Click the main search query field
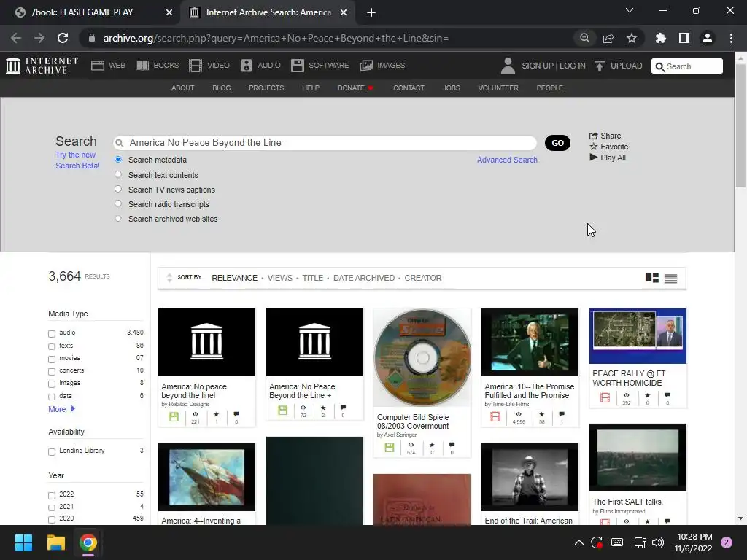This screenshot has height=560, width=747. tap(325, 143)
